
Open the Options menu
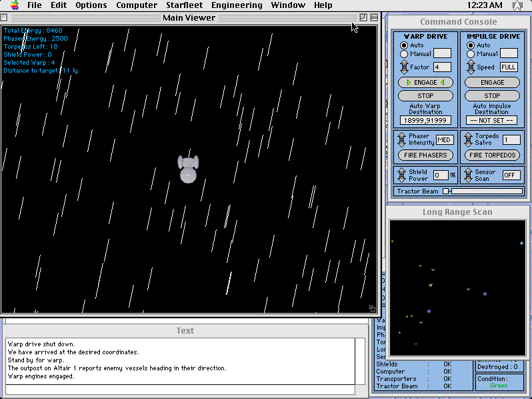coord(91,5)
